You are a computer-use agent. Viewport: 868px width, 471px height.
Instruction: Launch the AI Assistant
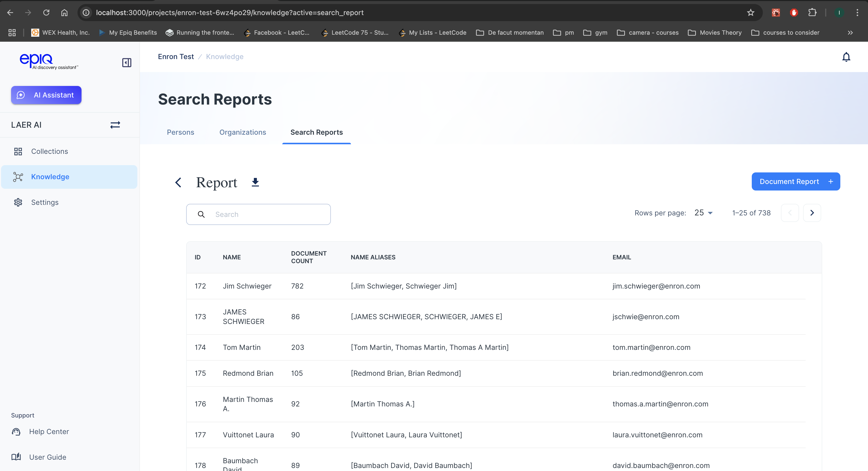click(46, 95)
